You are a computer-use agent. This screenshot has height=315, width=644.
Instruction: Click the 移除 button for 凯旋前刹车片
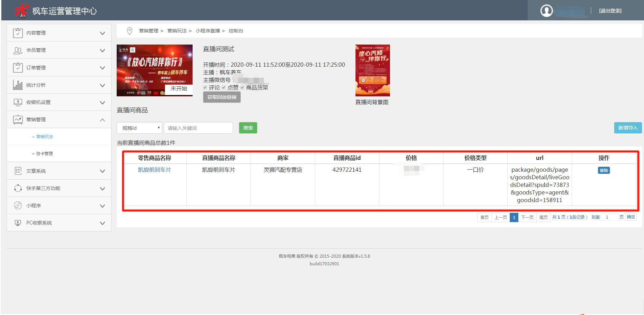(x=604, y=170)
